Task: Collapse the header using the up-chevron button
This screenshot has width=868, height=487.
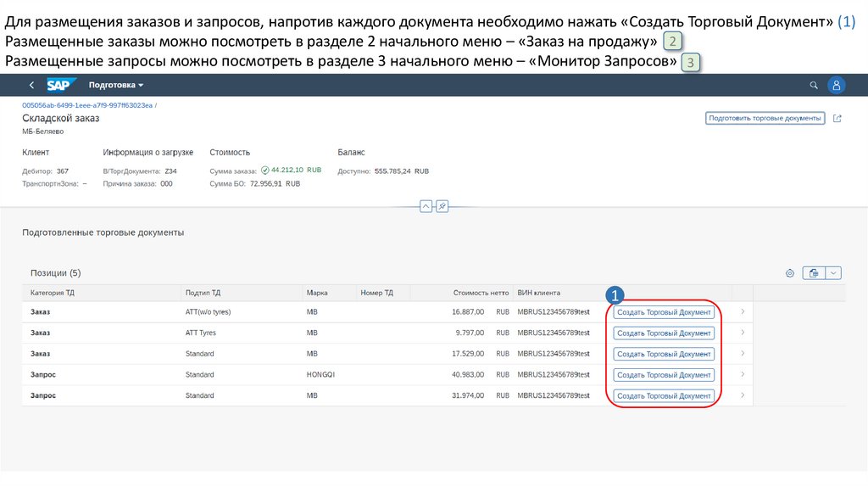Action: click(426, 206)
